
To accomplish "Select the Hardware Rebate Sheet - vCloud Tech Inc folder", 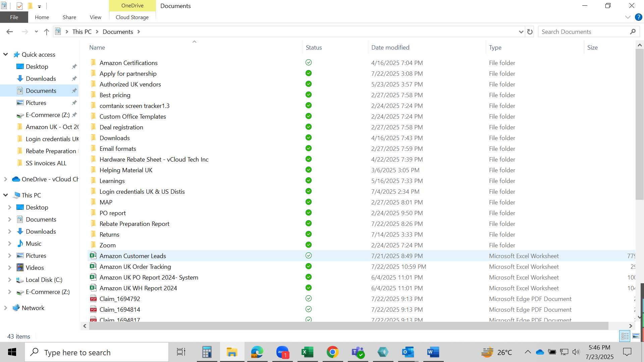I will pyautogui.click(x=154, y=159).
